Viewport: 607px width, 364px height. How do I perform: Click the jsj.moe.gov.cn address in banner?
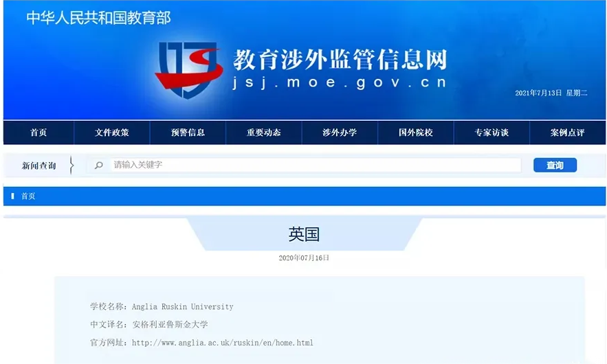click(x=340, y=82)
